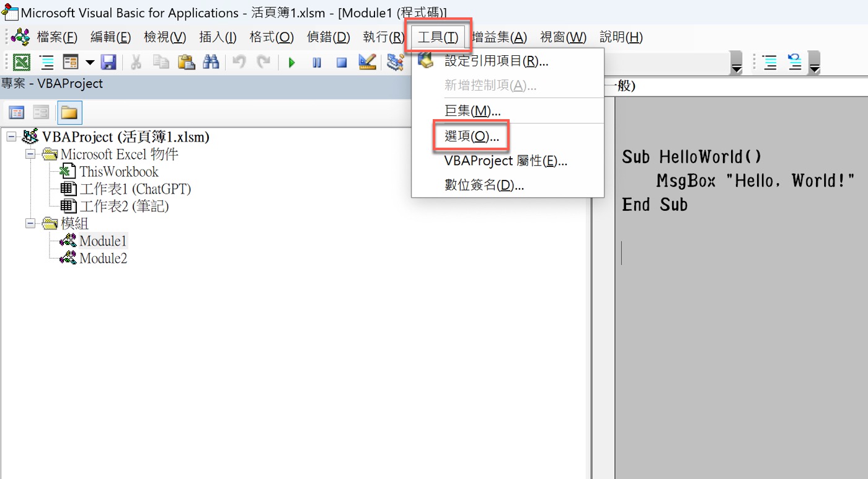Collapse the 模組 folder node
The image size is (868, 479).
pyautogui.click(x=30, y=223)
